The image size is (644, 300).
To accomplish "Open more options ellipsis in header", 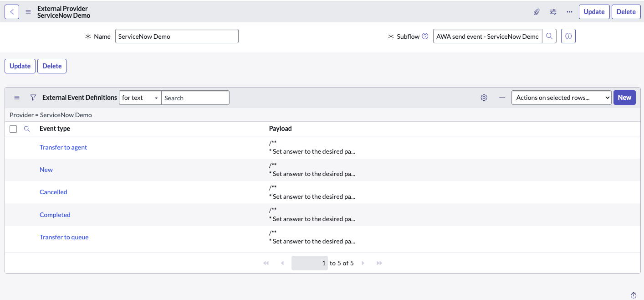I will click(x=569, y=12).
